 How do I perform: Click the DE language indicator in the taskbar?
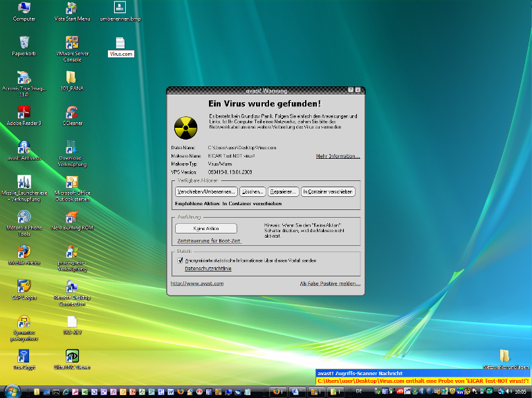[359, 392]
